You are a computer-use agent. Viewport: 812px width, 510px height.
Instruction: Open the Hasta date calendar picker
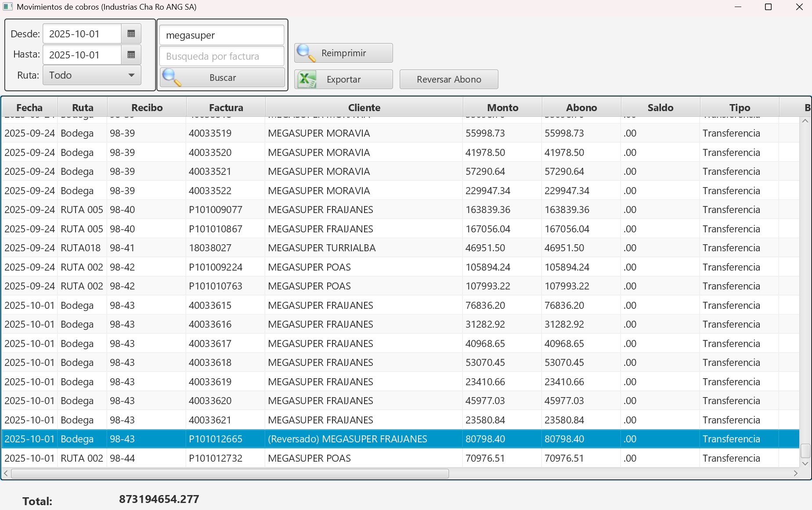[131, 55]
